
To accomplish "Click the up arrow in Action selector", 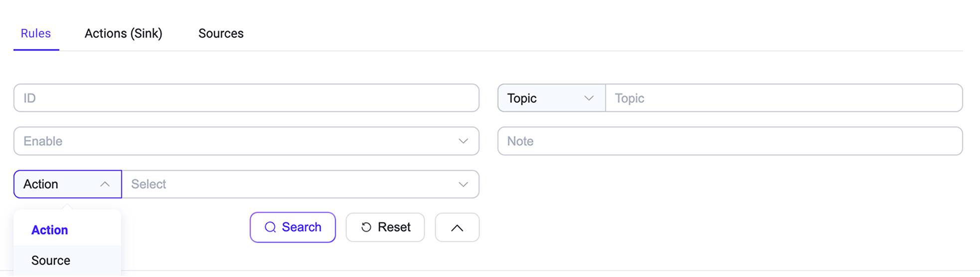I will (x=105, y=184).
